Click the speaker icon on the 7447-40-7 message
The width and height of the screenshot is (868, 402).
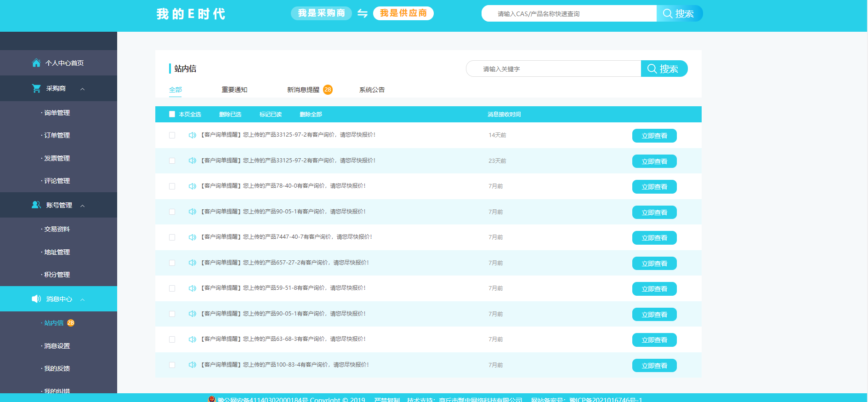click(x=193, y=237)
